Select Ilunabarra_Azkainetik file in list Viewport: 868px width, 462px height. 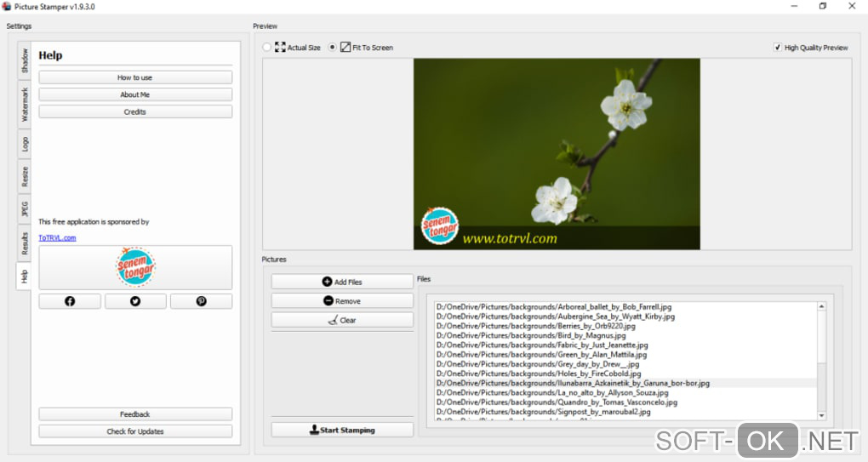click(625, 383)
